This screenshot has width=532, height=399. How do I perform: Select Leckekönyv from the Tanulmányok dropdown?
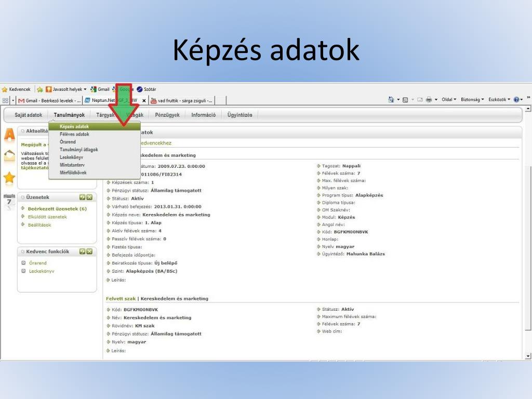click(95, 157)
